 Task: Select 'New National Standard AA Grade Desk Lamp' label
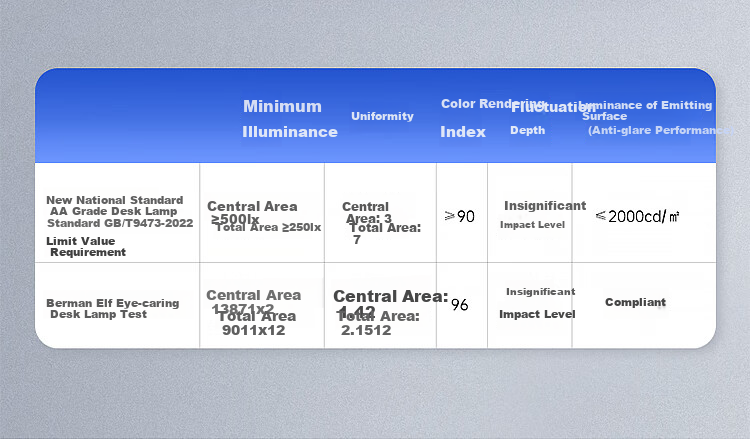(115, 206)
